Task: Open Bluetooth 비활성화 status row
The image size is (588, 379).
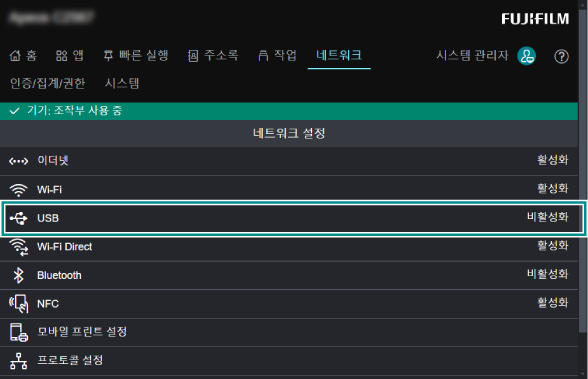Action: [289, 275]
